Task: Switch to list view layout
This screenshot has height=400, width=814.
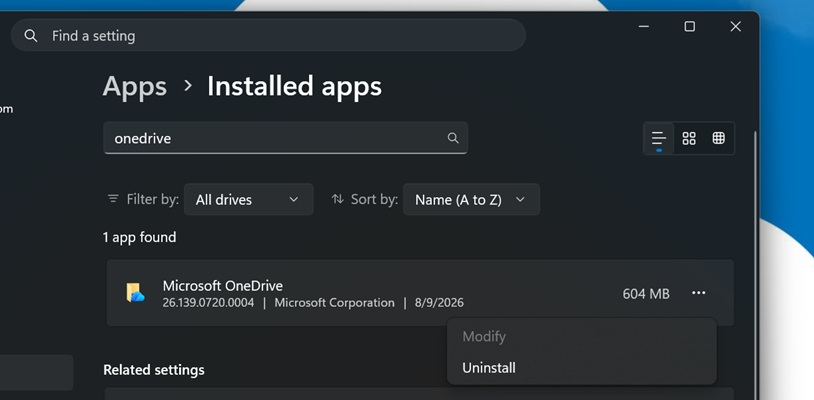Action: pyautogui.click(x=659, y=139)
